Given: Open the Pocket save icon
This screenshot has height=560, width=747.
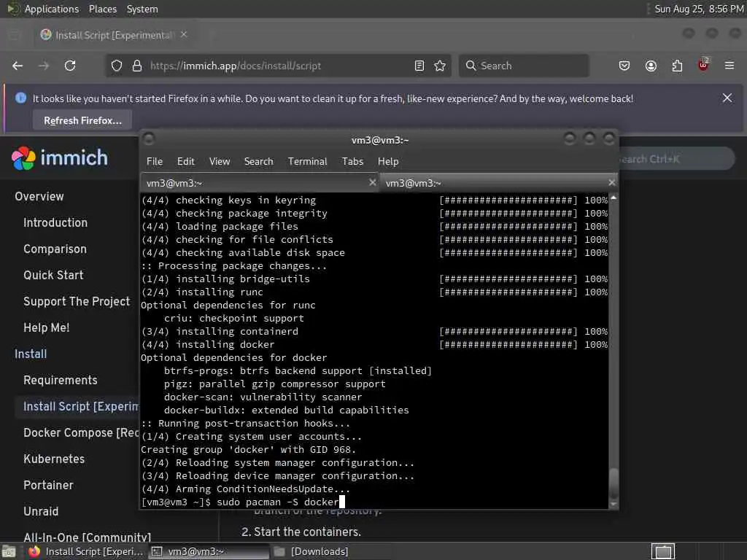Looking at the screenshot, I should coord(624,66).
